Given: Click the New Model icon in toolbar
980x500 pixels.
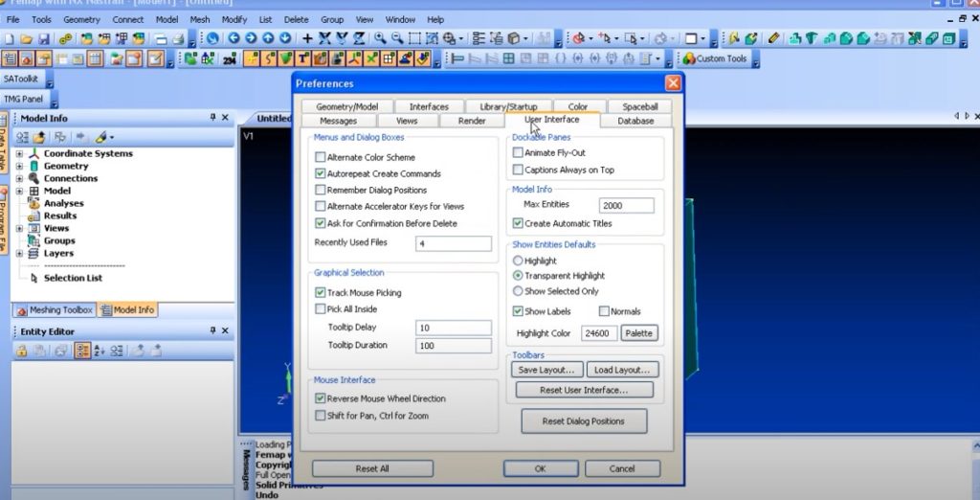Looking at the screenshot, I should click(9, 39).
